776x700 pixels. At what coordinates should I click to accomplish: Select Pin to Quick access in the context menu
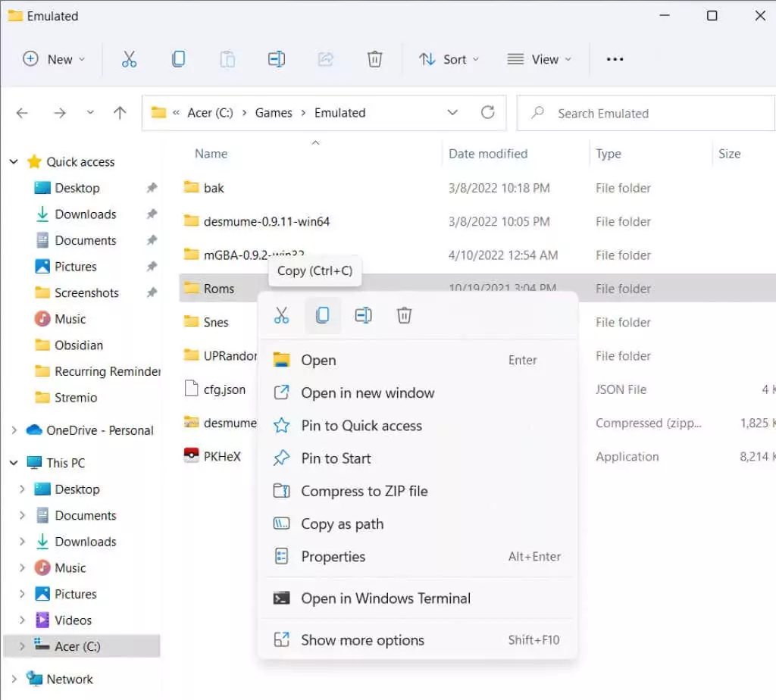point(361,426)
